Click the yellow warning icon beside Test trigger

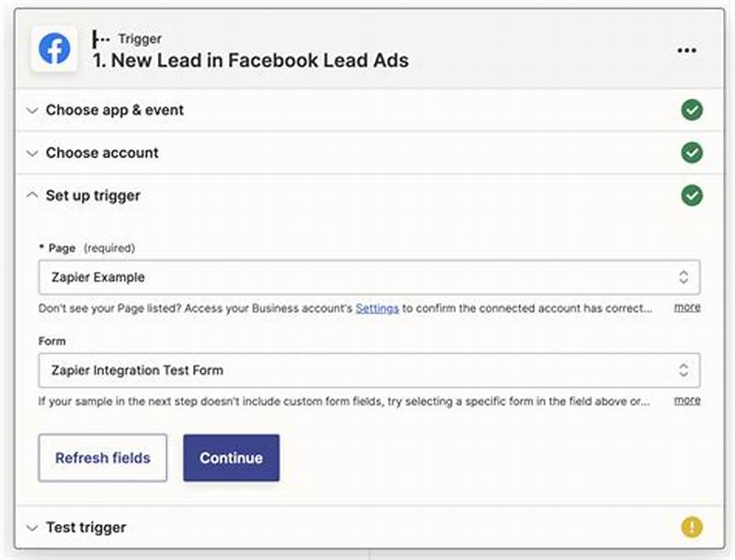(x=692, y=527)
